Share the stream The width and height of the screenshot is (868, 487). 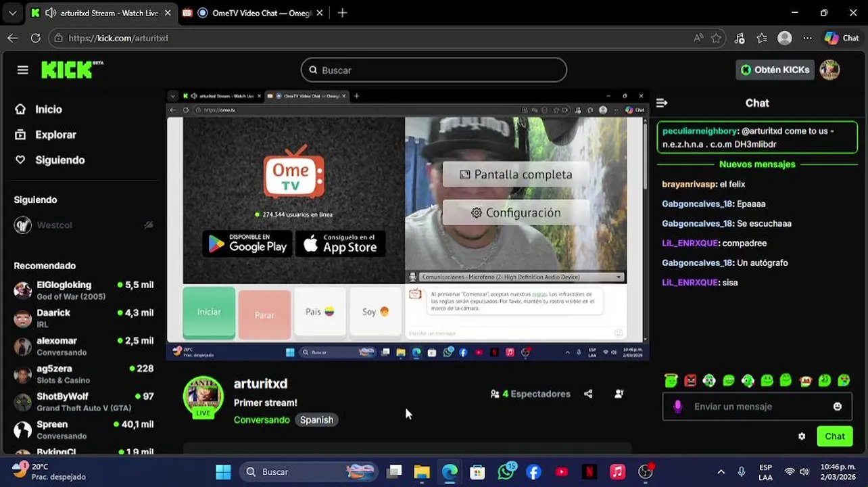588,394
